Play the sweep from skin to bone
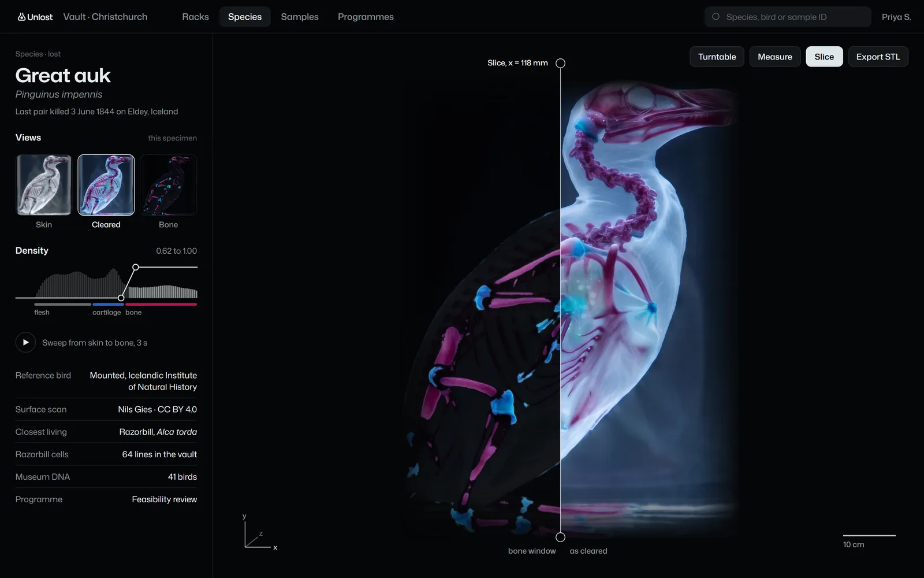The width and height of the screenshot is (924, 578). (x=25, y=343)
